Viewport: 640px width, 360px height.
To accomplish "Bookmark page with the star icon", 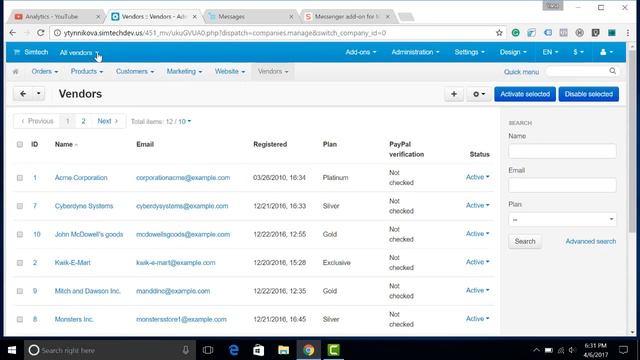I will 499,33.
